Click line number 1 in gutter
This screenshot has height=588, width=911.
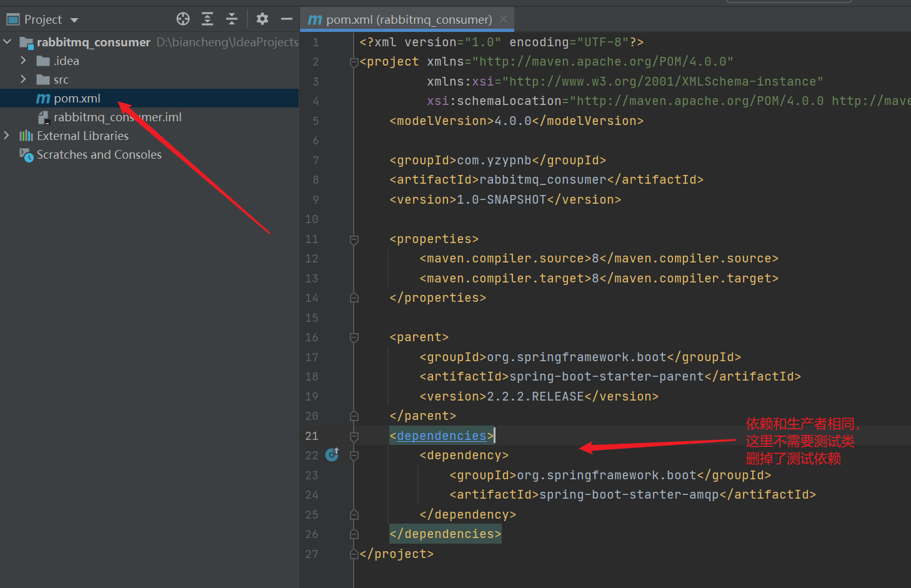click(x=316, y=42)
